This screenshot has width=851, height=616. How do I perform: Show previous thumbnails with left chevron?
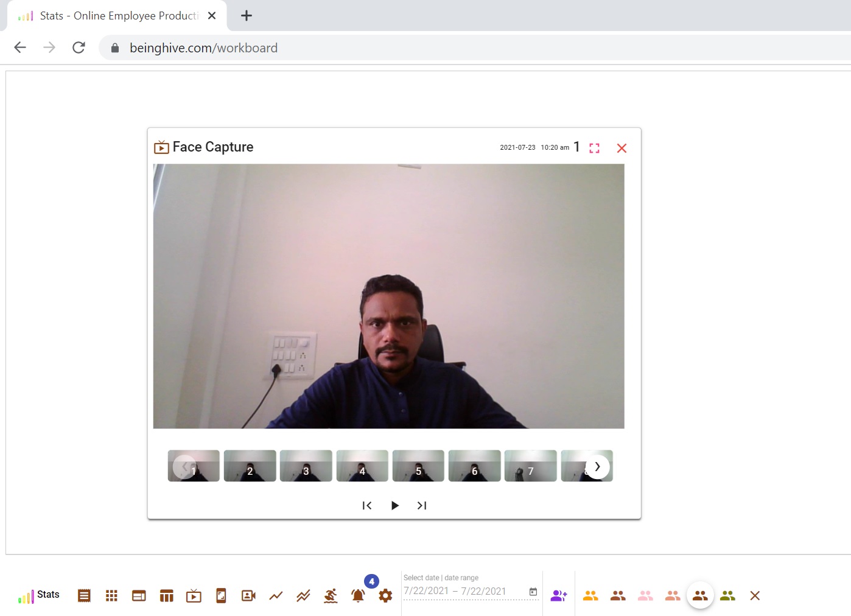185,466
